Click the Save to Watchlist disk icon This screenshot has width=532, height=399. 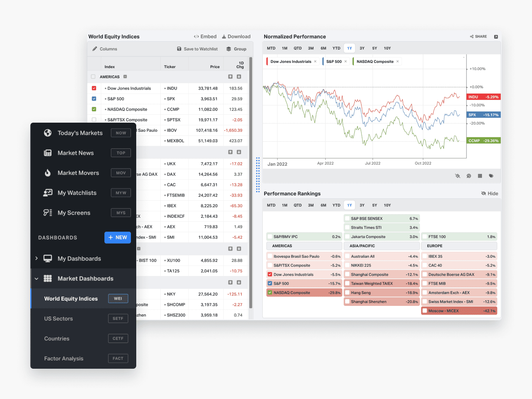179,49
